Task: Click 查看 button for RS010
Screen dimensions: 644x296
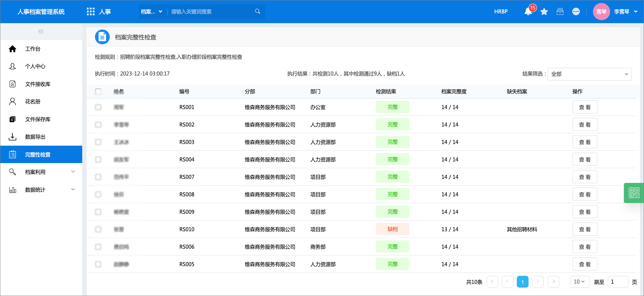Action: 585,229
